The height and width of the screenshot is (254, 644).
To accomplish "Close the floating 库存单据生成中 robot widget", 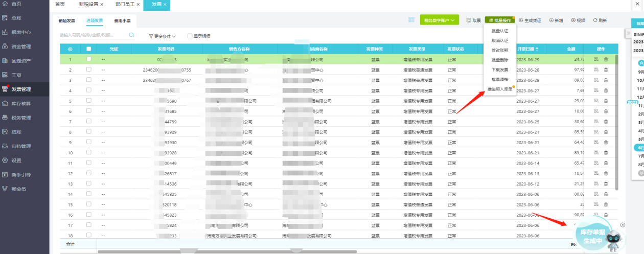I will (623, 225).
